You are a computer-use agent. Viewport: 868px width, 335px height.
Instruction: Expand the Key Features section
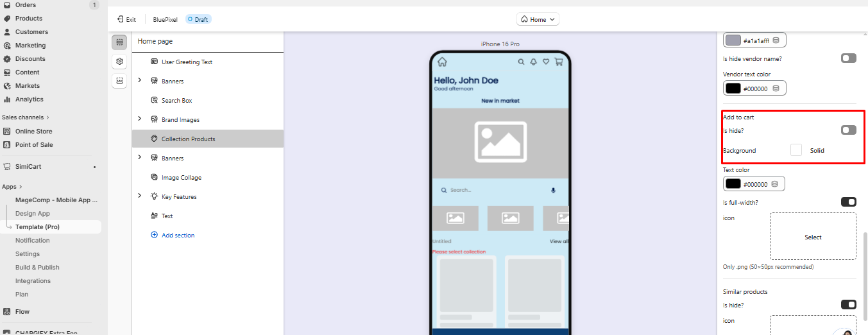pyautogui.click(x=140, y=196)
